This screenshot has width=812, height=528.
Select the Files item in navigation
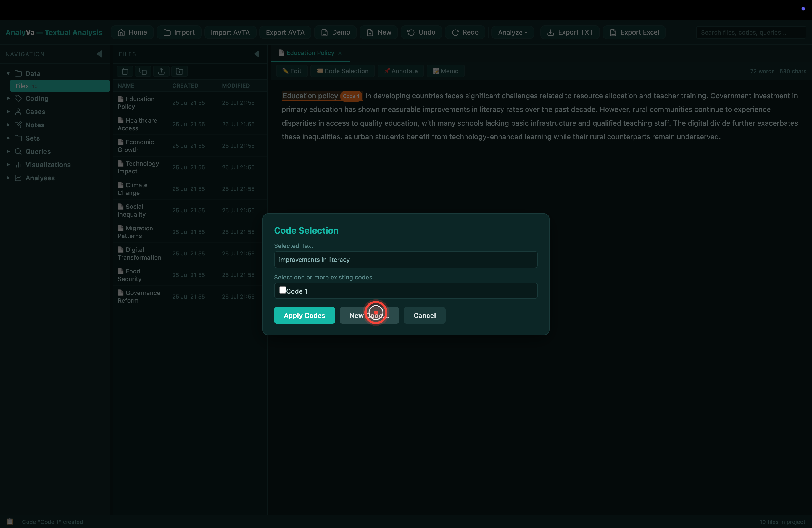pos(60,86)
